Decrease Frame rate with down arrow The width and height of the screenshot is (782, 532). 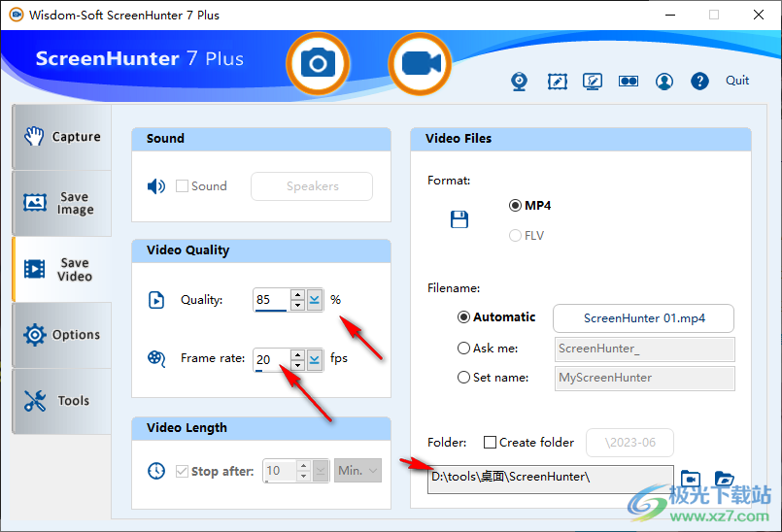pyautogui.click(x=297, y=365)
